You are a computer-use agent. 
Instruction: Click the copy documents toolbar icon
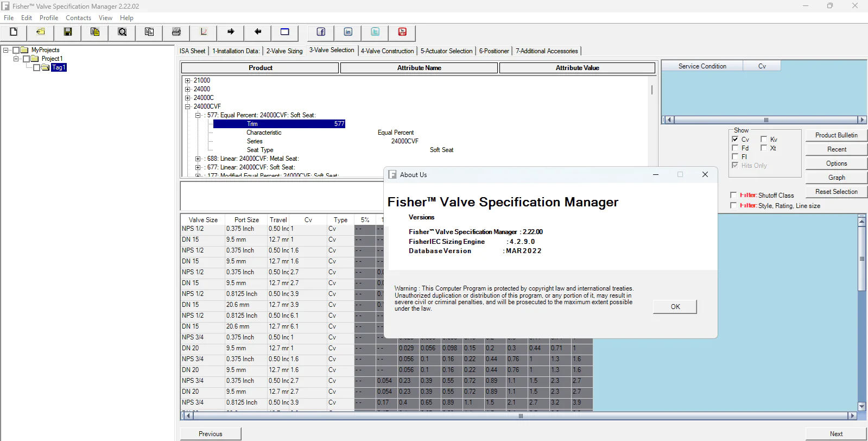click(95, 32)
